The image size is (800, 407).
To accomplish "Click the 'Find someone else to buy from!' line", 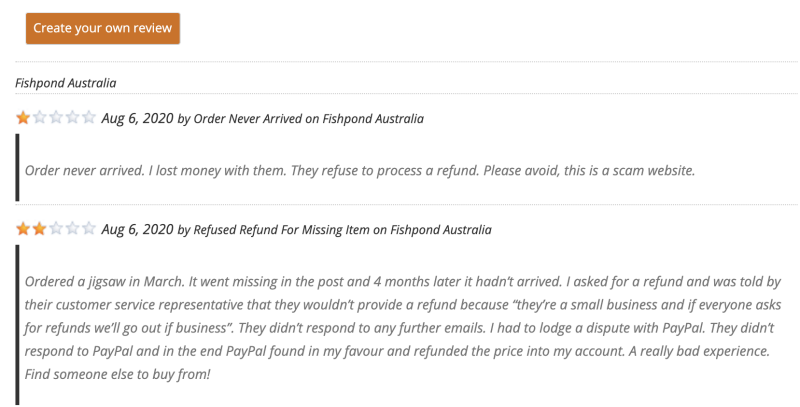I will [118, 373].
